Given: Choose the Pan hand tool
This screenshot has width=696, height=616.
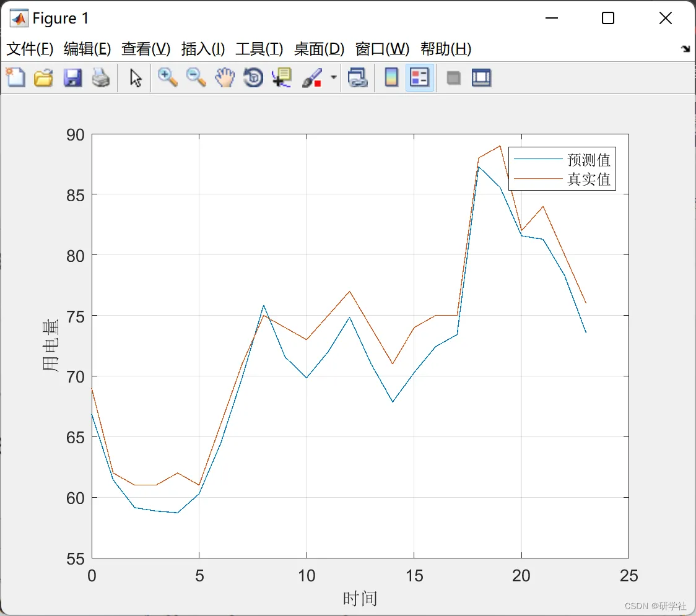Looking at the screenshot, I should pyautogui.click(x=225, y=77).
